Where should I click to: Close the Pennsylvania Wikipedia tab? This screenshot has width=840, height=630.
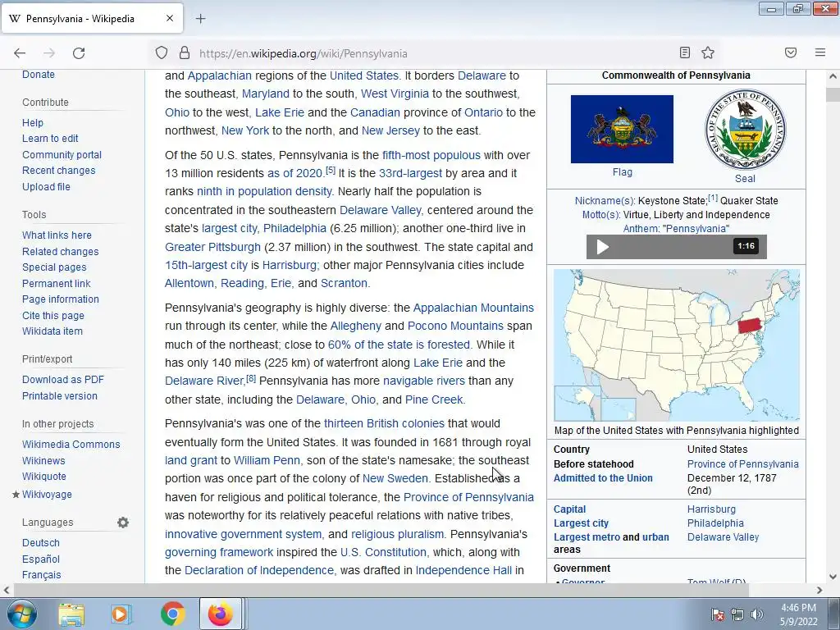click(x=169, y=18)
